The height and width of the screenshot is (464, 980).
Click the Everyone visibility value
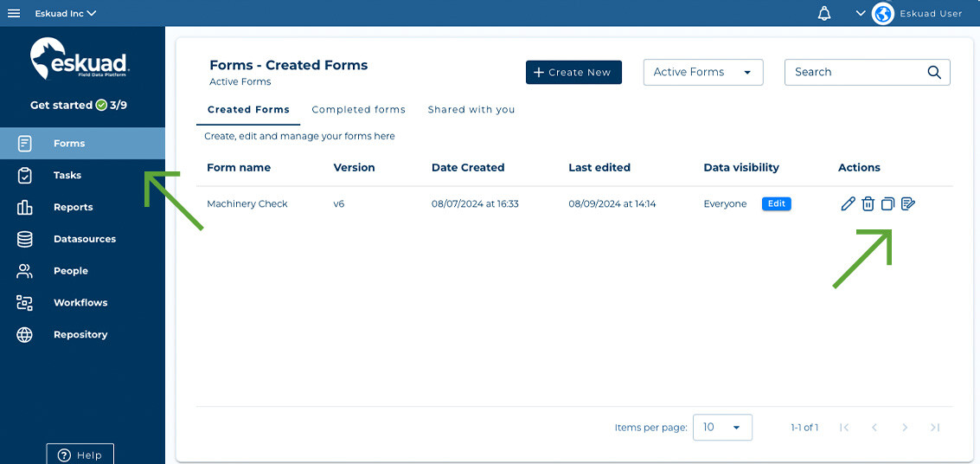pos(725,203)
